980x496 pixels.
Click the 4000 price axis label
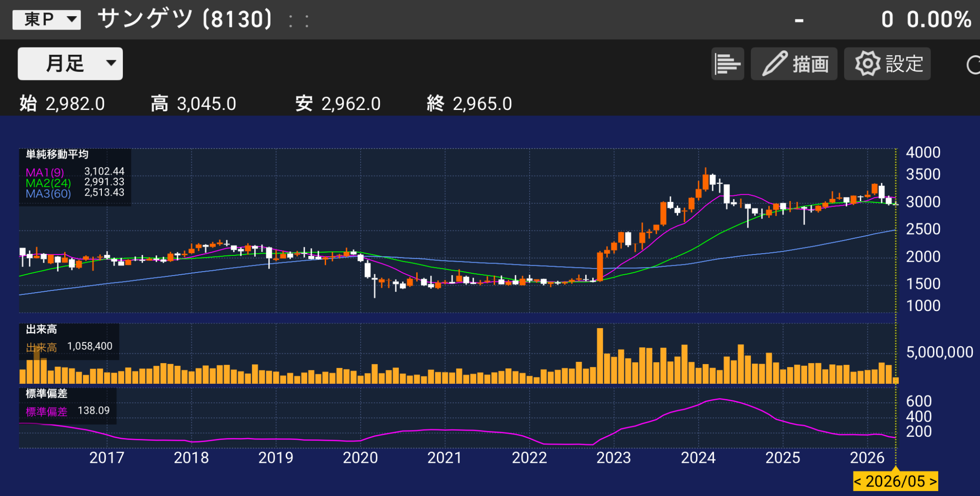click(923, 153)
